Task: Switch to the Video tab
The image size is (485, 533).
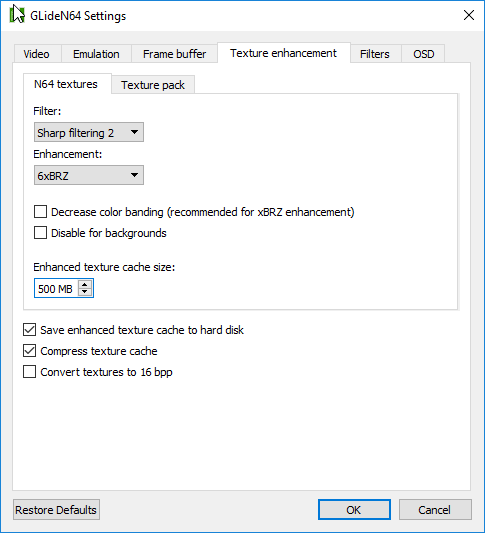Action: [37, 54]
